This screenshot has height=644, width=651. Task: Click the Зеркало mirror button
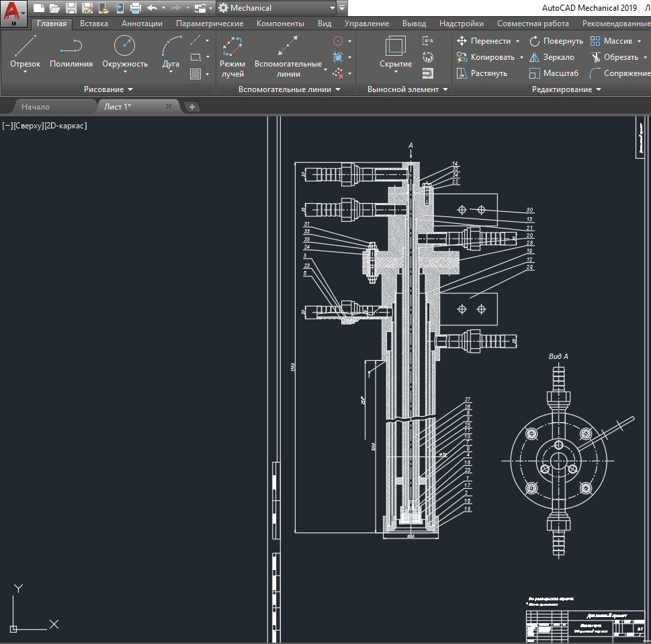pyautogui.click(x=552, y=57)
